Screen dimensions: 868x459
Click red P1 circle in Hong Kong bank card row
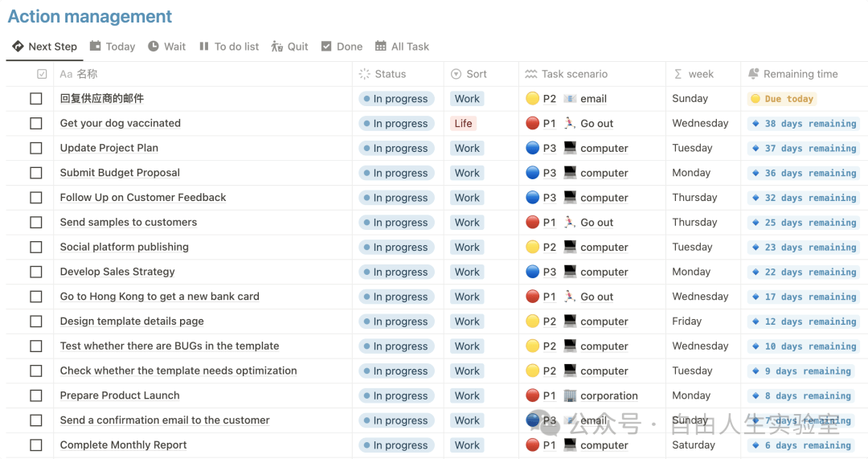point(532,296)
